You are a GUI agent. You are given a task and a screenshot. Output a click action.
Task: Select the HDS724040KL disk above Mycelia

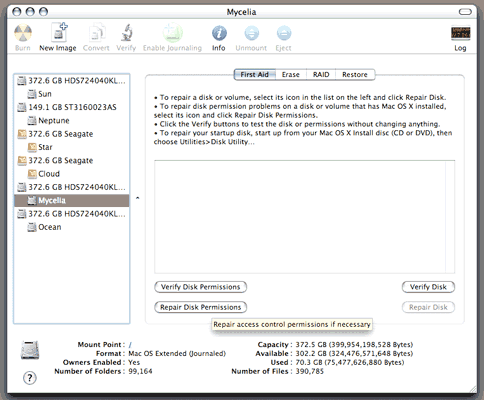click(x=72, y=187)
